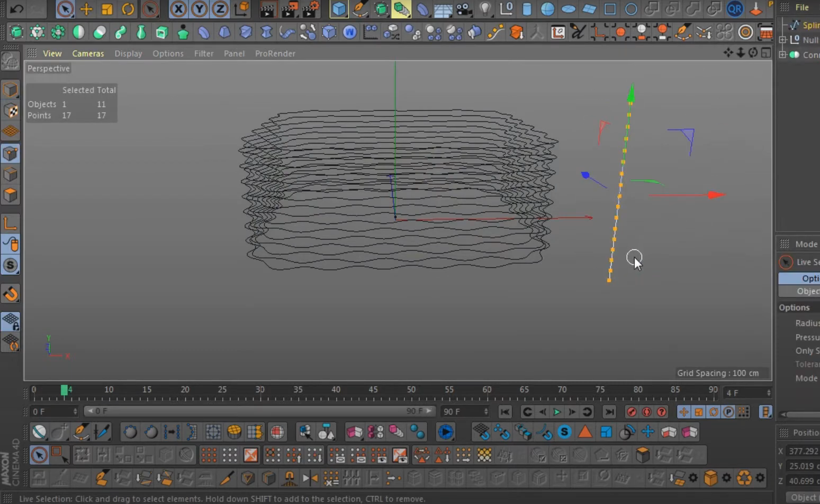Click the preview range slider bar
This screenshot has width=820, height=504.
(259, 411)
